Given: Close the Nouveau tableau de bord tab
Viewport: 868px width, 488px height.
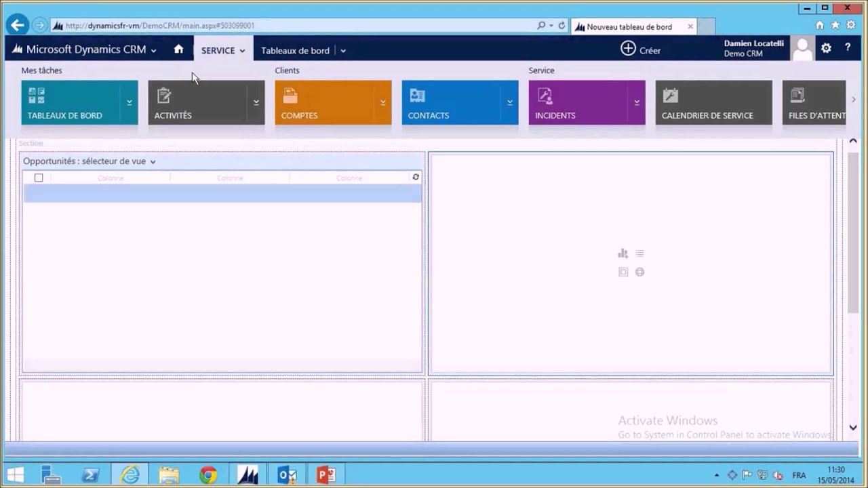Looking at the screenshot, I should coord(690,26).
